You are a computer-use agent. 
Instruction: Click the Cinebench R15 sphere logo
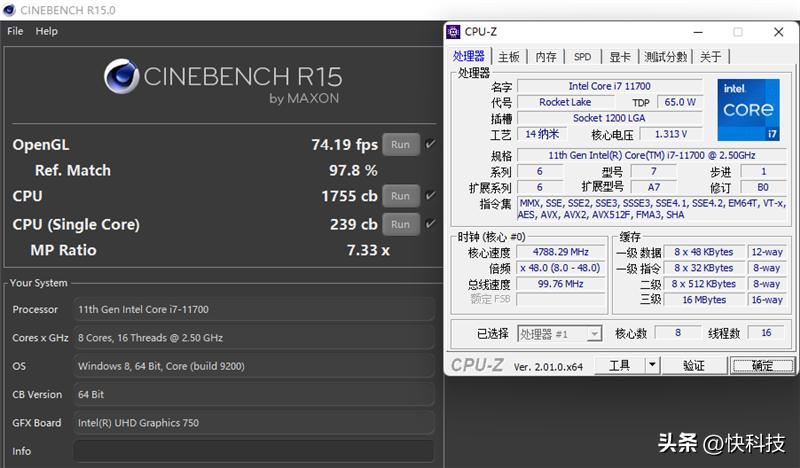[x=121, y=76]
